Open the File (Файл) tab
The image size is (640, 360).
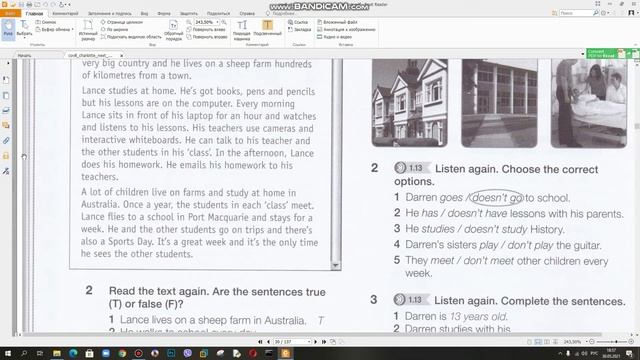pyautogui.click(x=10, y=13)
